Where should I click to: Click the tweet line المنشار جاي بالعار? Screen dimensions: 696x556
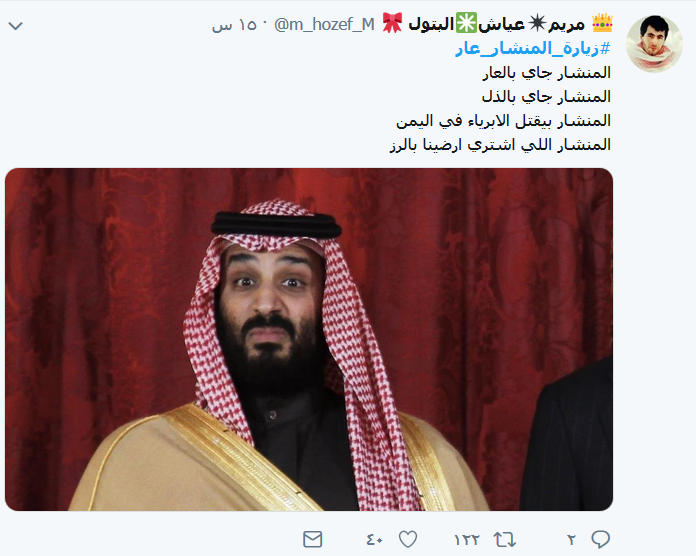click(x=546, y=73)
